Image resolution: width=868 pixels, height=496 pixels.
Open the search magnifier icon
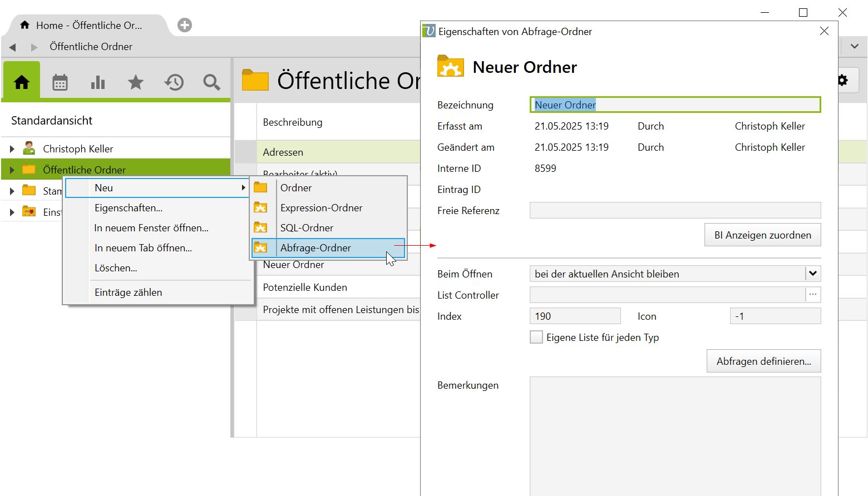tap(211, 82)
